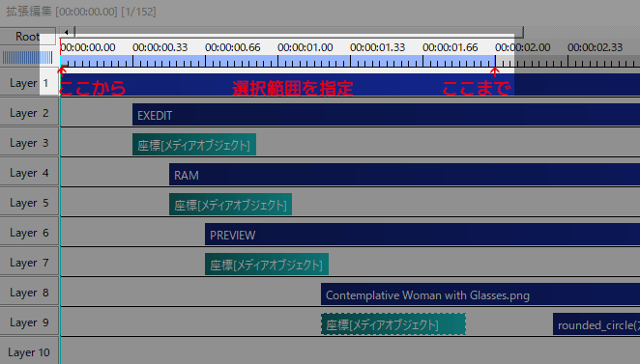
Task: Select the 座標 object on Layer 3
Action: [x=194, y=144]
